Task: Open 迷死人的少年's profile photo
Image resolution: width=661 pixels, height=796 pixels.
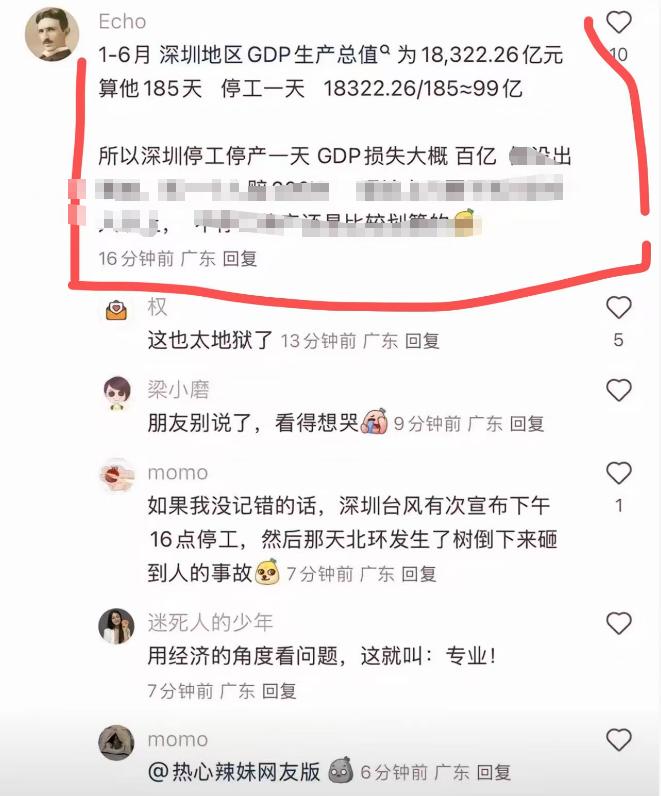Action: coord(116,626)
